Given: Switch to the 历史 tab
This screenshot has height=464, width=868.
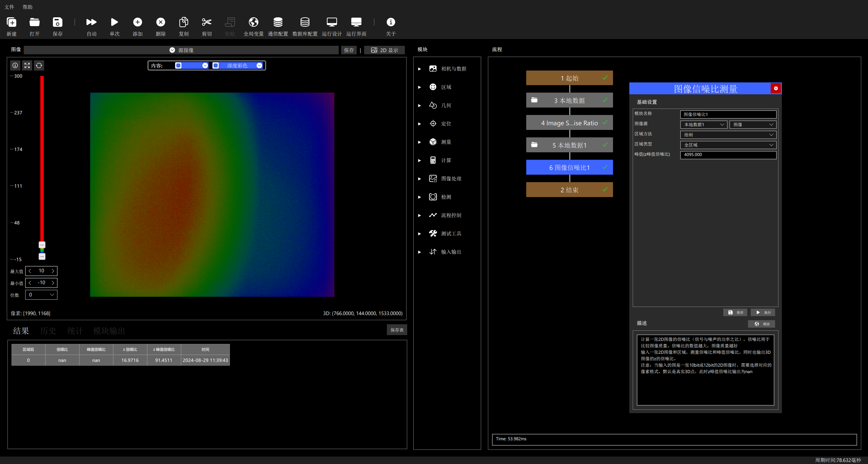Looking at the screenshot, I should pos(48,331).
